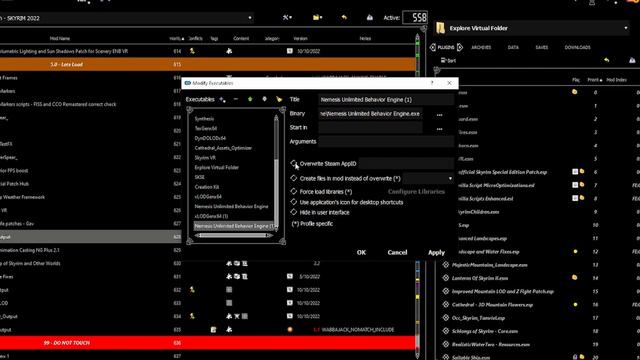This screenshot has height=360, width=640.
Task: Click Overwrite Steam AppID text field
Action: pyautogui.click(x=406, y=164)
